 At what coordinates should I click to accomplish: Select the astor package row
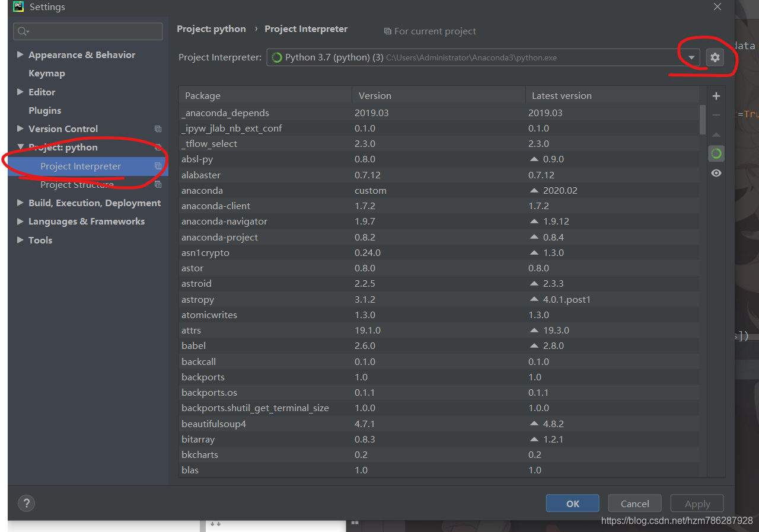pyautogui.click(x=439, y=268)
